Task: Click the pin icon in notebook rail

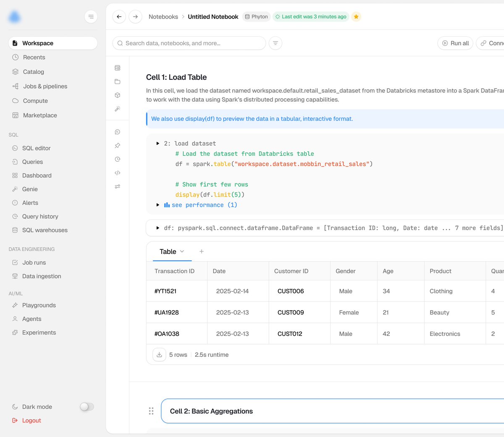Action: [x=118, y=146]
